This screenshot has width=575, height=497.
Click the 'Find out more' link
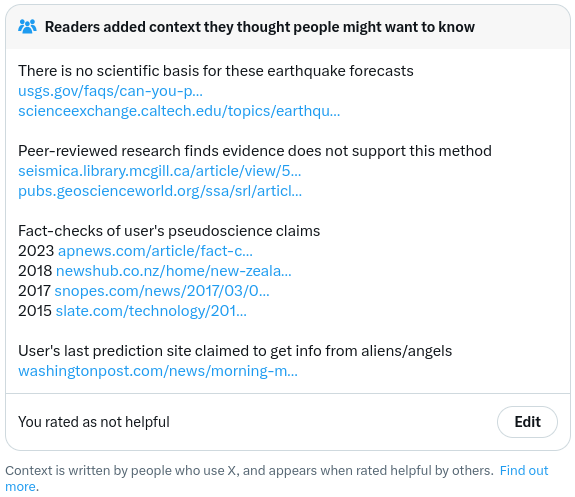pos(524,470)
